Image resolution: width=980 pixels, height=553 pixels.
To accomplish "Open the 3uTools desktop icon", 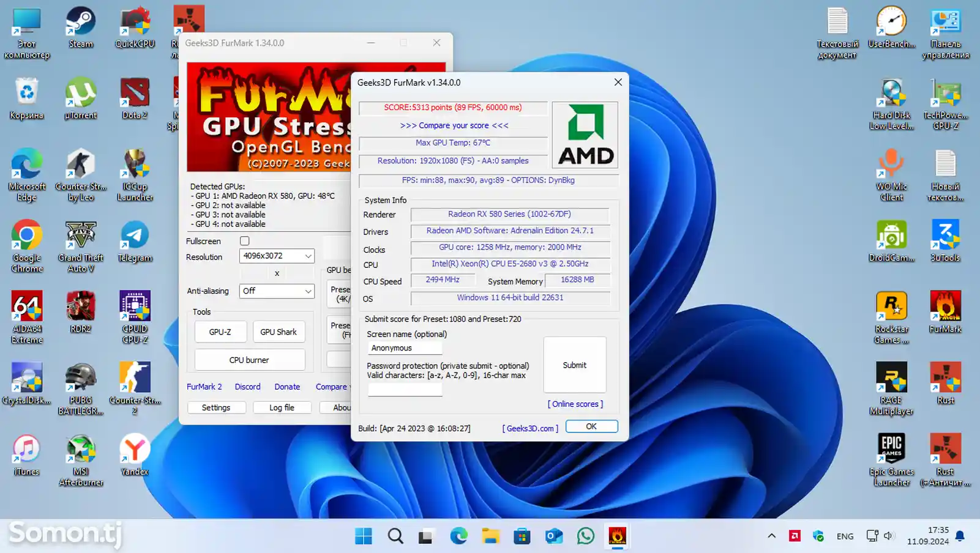I will coord(945,241).
